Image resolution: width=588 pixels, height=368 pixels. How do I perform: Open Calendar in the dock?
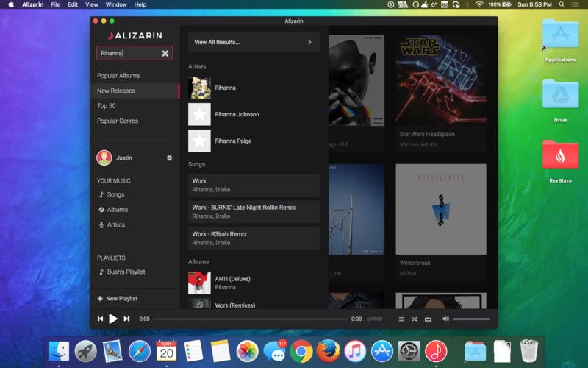(x=167, y=352)
